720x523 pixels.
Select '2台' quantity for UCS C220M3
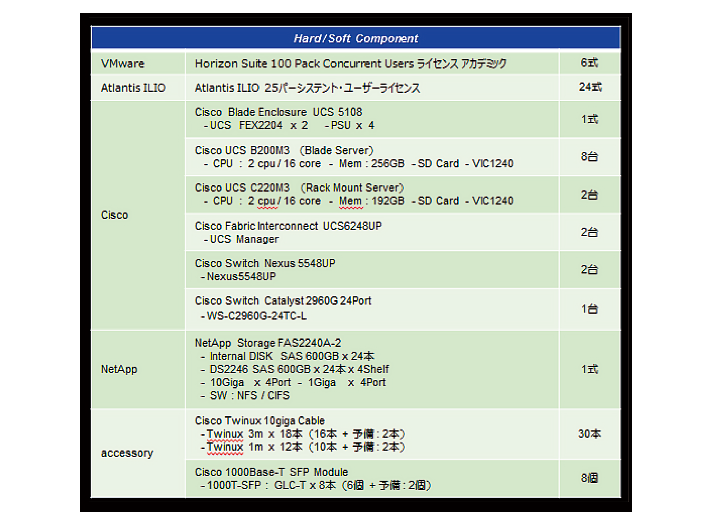click(590, 195)
